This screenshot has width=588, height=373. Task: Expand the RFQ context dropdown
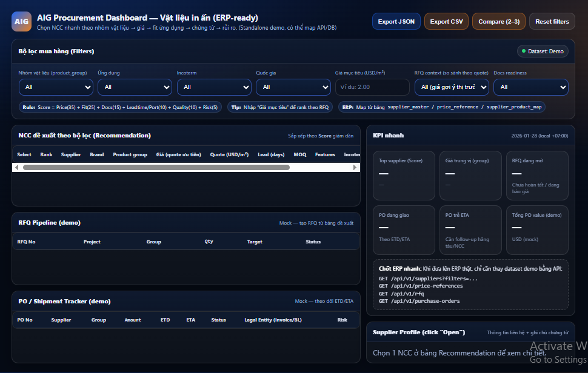point(451,87)
